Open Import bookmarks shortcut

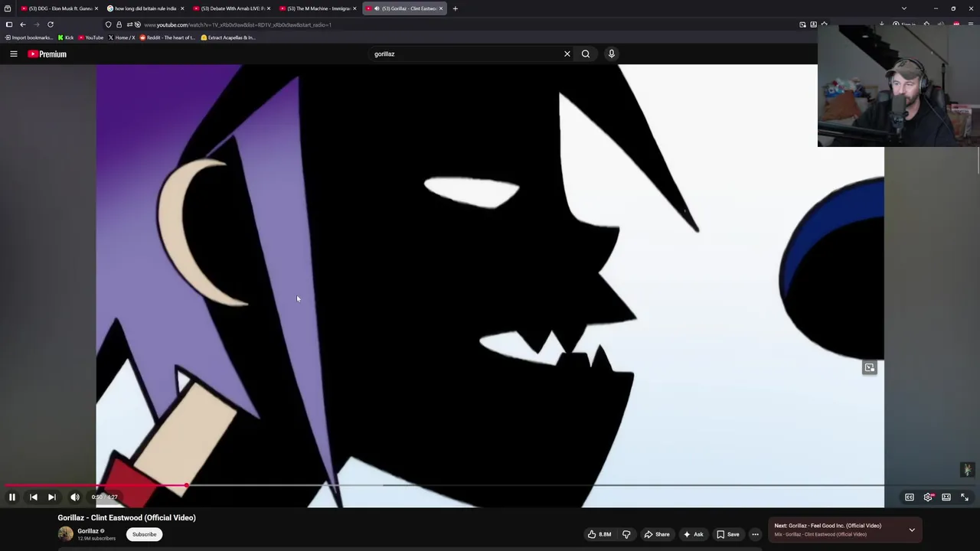coord(29,37)
